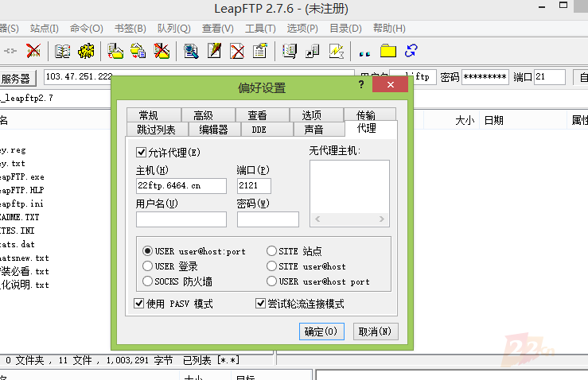Click the 服务器 button

pos(18,79)
